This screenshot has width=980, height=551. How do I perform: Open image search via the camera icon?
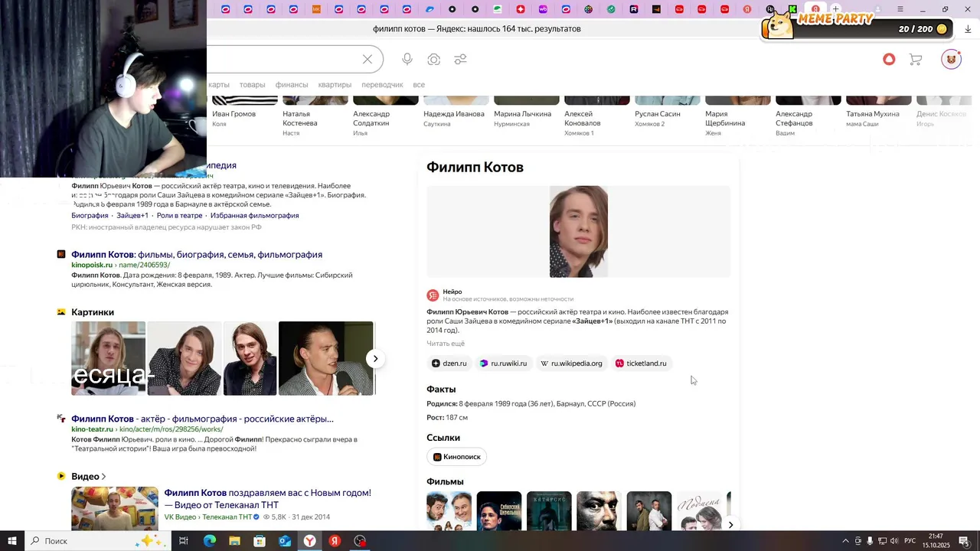coord(434,60)
